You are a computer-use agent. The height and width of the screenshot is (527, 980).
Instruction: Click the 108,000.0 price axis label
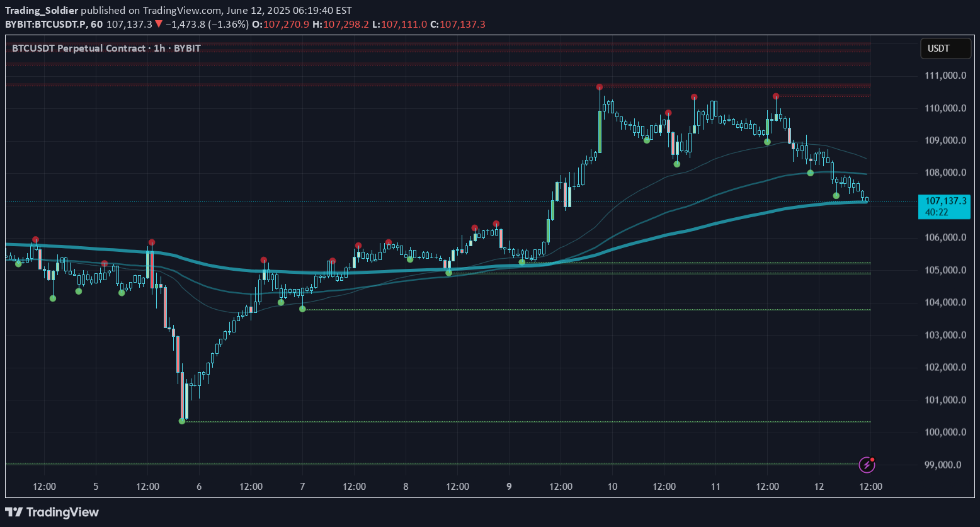coord(946,173)
